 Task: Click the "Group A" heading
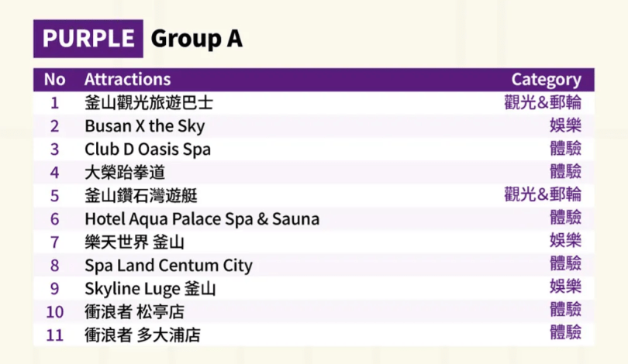click(x=196, y=39)
